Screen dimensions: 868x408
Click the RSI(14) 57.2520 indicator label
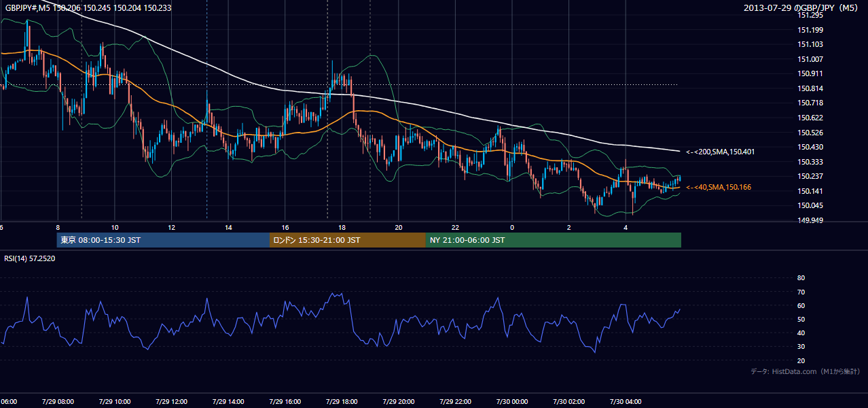pyautogui.click(x=30, y=258)
